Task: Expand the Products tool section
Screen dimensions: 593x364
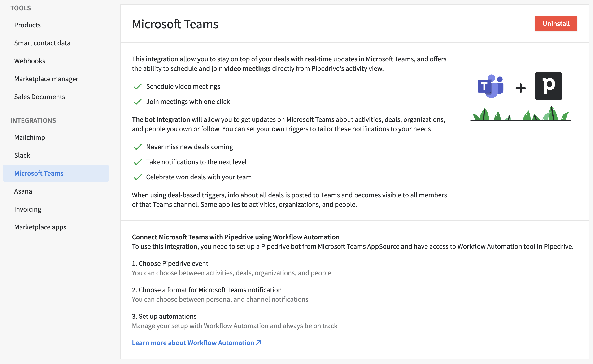Action: [27, 25]
